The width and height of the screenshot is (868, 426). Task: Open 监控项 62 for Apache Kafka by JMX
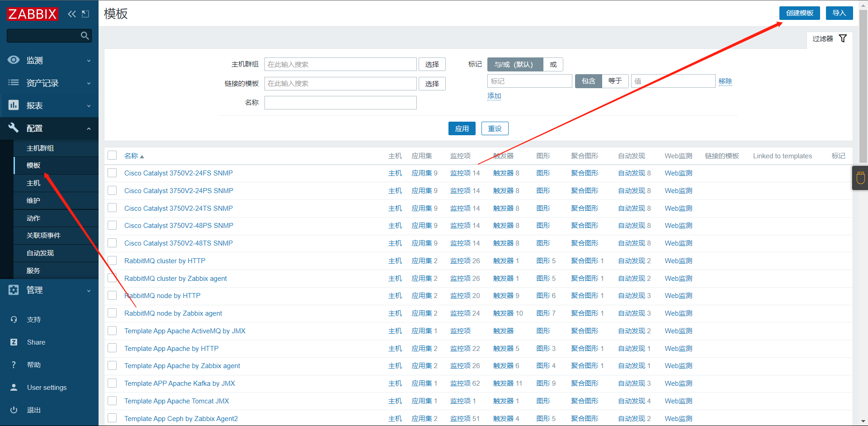[465, 383]
